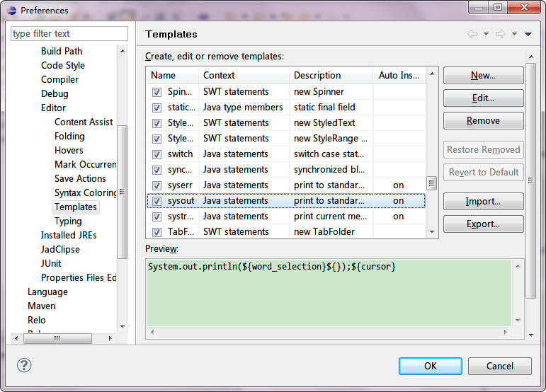
Task: Open Save Actions preferences
Action: [x=80, y=179]
